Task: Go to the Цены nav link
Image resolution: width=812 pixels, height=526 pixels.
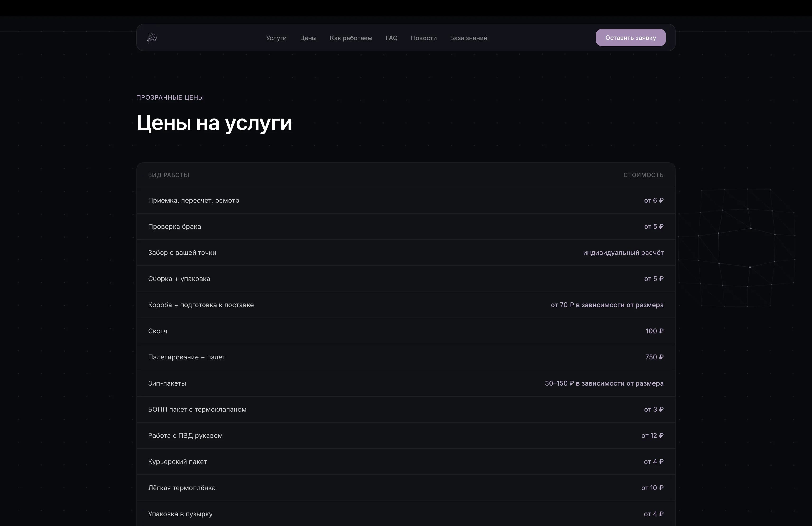Action: point(308,38)
